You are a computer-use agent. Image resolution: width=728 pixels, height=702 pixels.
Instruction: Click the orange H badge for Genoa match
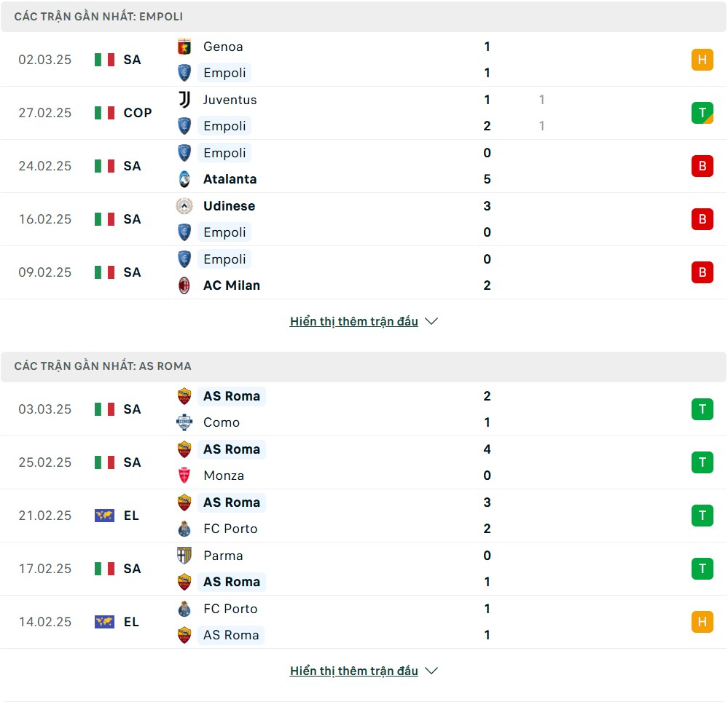pos(702,60)
